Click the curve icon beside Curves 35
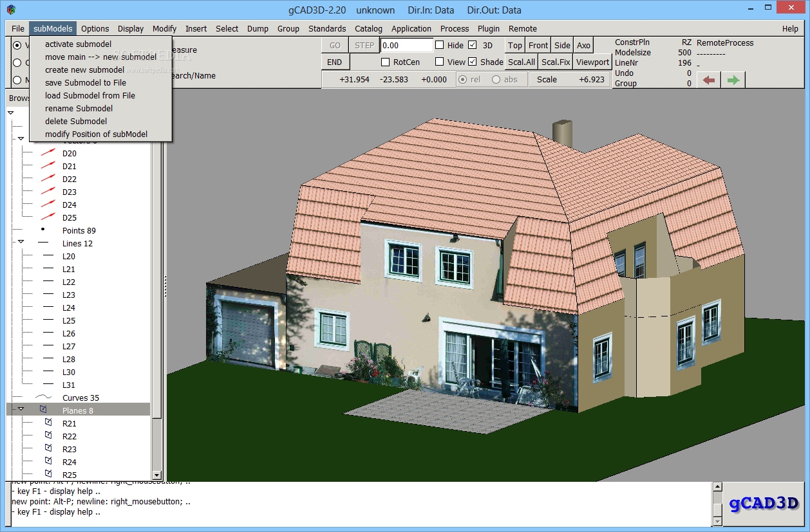Screen dimensions: 810x532 43,398
